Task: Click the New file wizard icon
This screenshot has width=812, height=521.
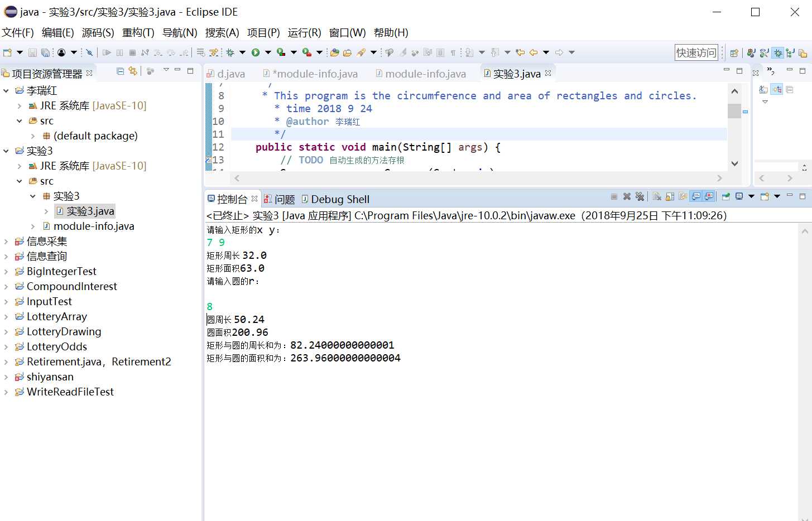Action: 7,52
